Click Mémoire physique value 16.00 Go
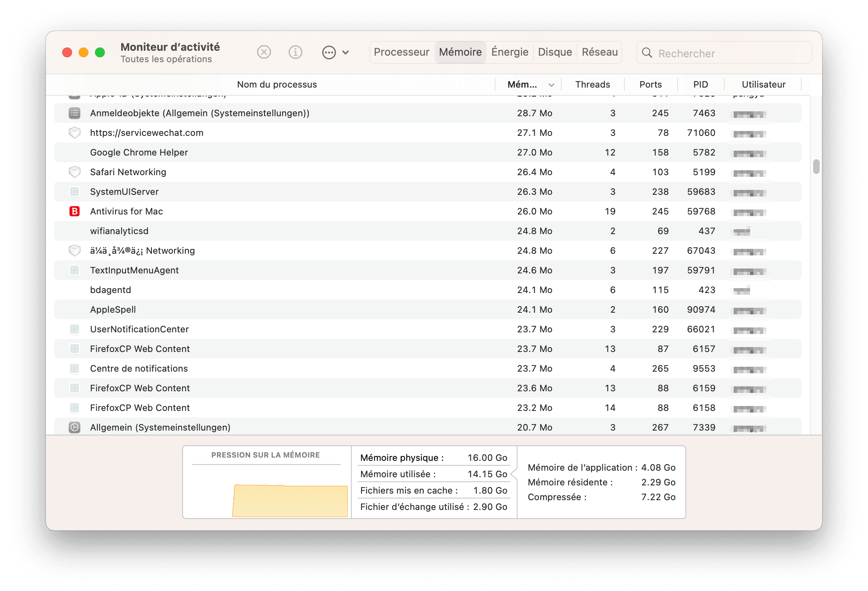The width and height of the screenshot is (868, 591). (x=487, y=458)
